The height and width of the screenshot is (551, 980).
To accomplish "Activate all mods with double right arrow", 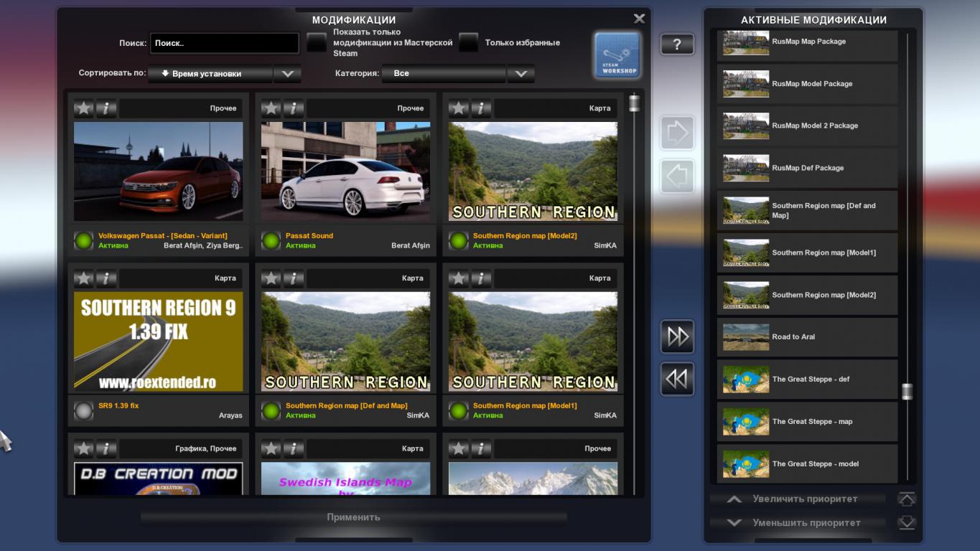I will point(677,336).
